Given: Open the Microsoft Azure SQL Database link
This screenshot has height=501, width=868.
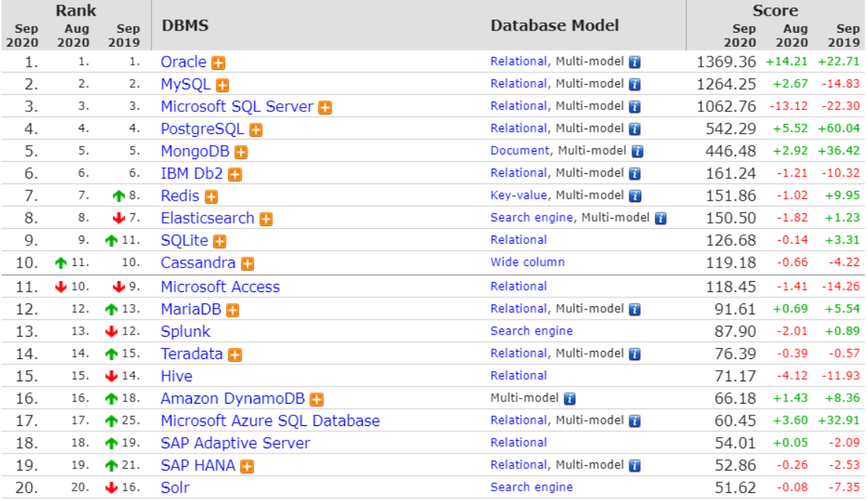Looking at the screenshot, I should point(271,421).
